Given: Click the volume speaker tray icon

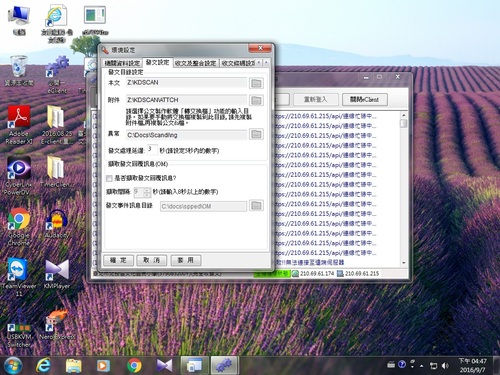Looking at the screenshot, I should [445, 366].
